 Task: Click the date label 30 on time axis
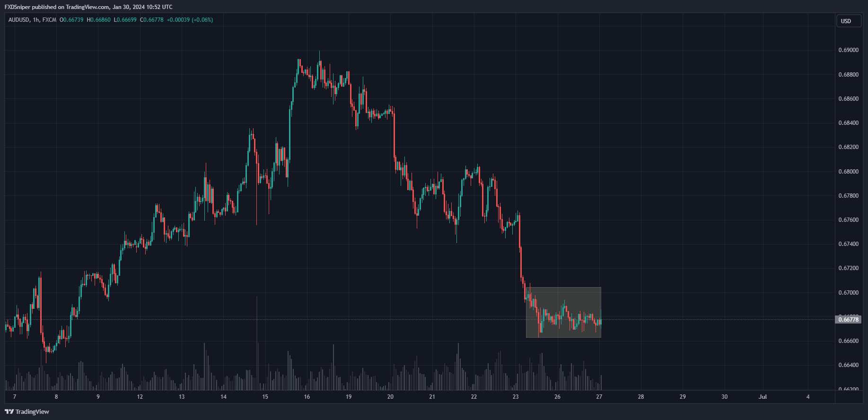(724, 397)
